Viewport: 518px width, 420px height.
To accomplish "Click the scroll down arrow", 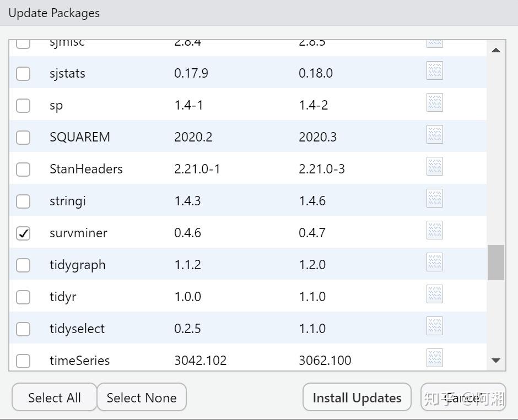I will click(x=495, y=361).
